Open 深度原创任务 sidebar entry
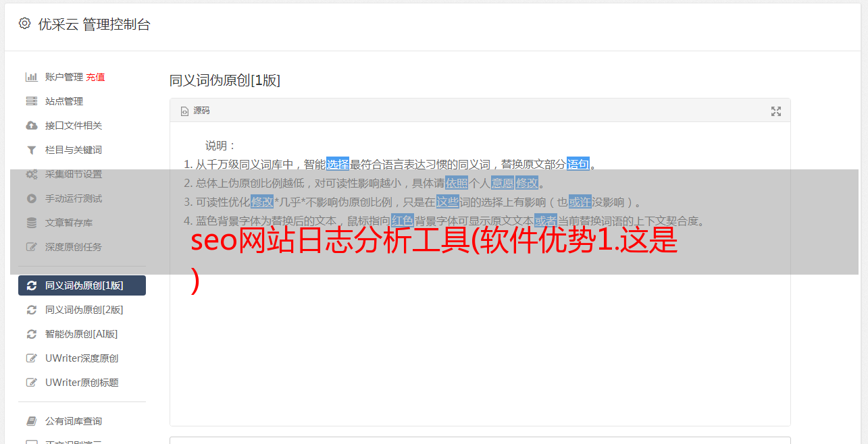Viewport: 868px width, 444px height. point(82,247)
